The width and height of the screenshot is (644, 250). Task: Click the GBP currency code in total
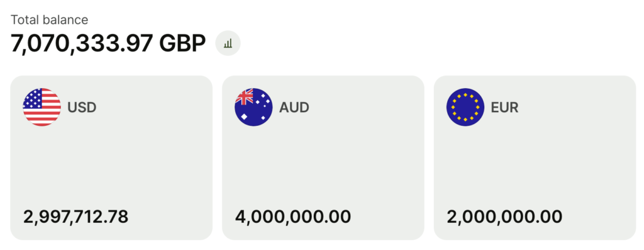pos(182,43)
